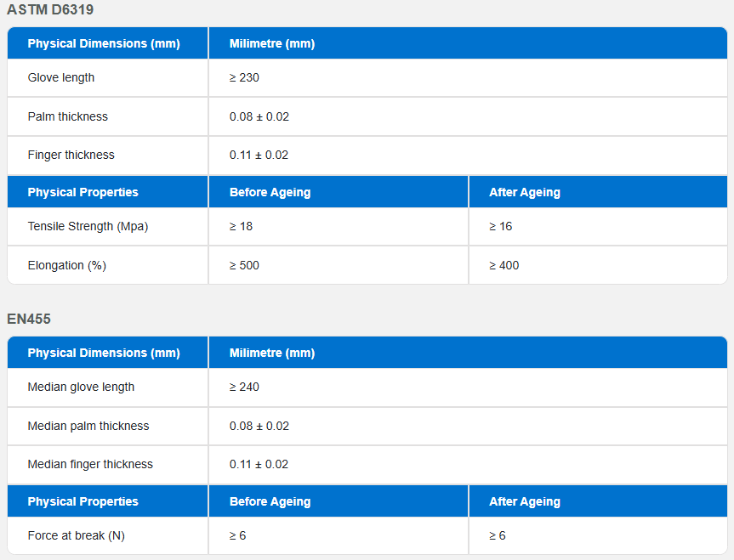This screenshot has height=560, width=734.
Task: Click the EN455 '0.08 ± 0.02' median palm value
Action: (x=259, y=426)
